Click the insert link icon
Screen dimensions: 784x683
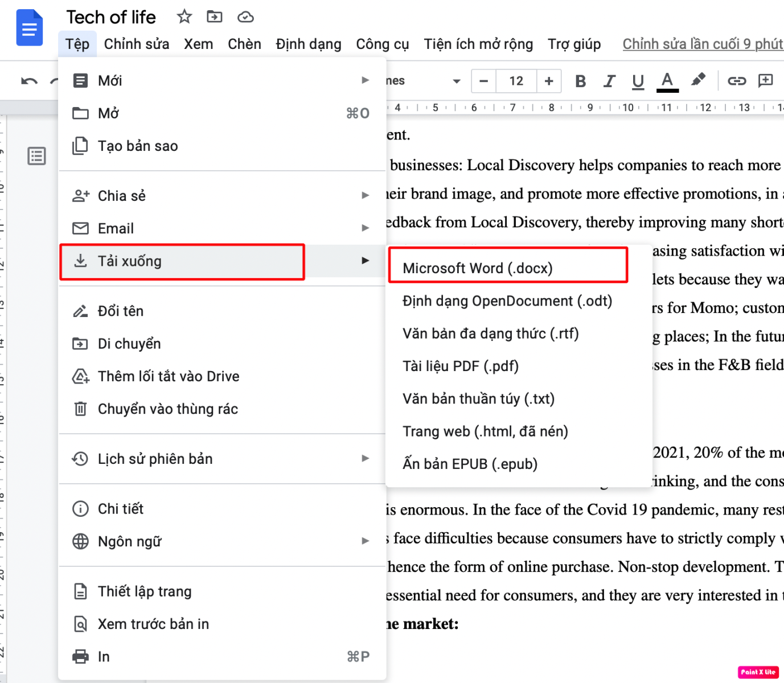click(x=737, y=81)
